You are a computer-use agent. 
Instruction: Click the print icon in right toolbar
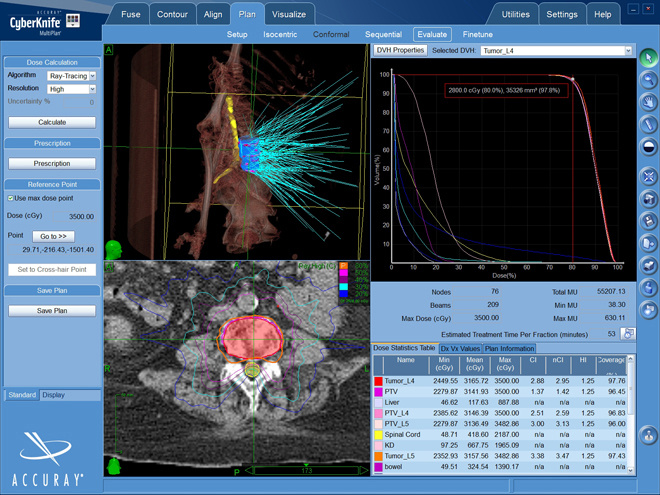649,266
